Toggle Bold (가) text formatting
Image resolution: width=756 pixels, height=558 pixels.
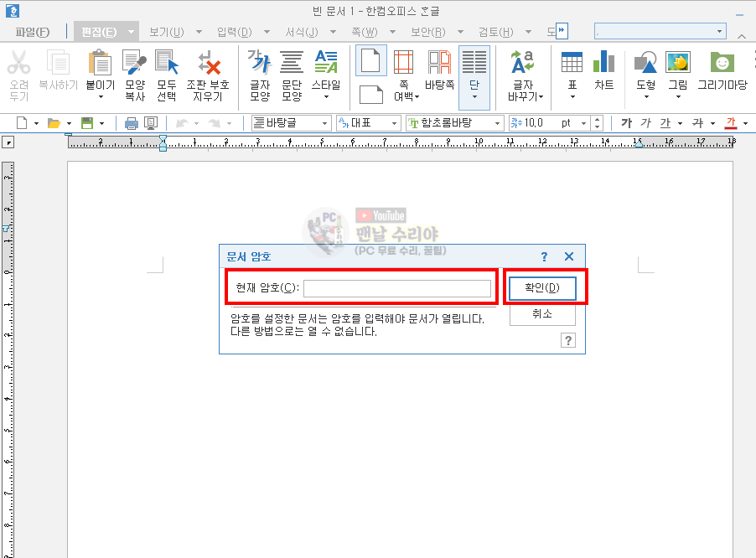(626, 123)
